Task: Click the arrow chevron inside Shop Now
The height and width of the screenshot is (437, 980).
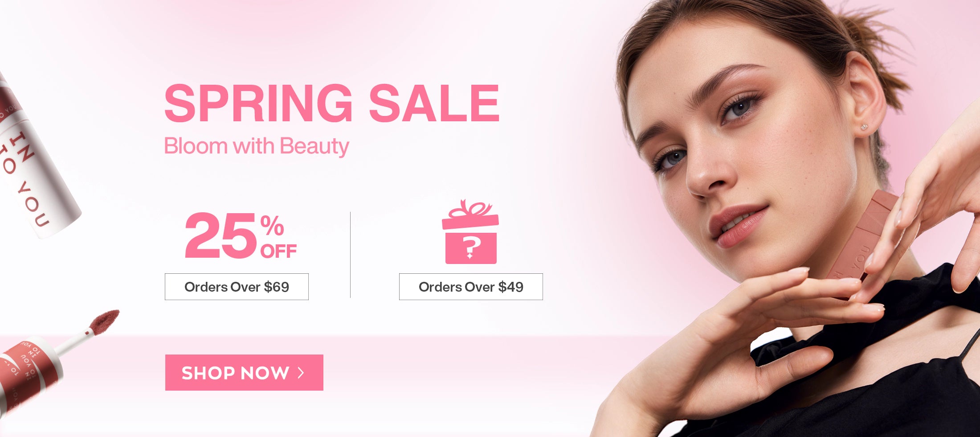Action: tap(301, 372)
